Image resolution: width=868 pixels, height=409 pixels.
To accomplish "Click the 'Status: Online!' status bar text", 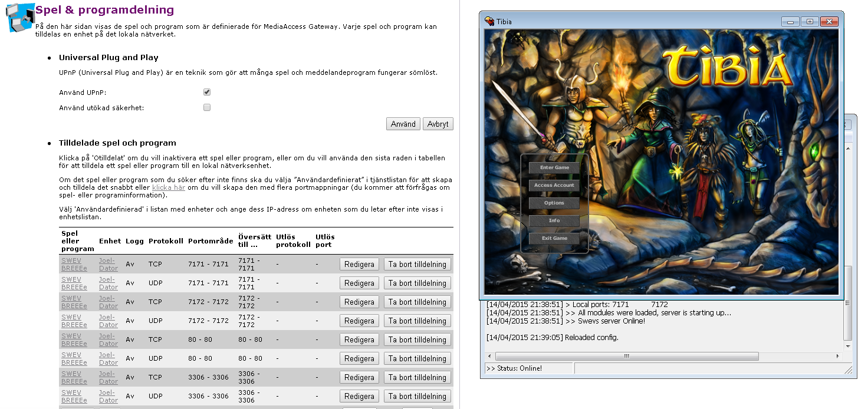I will click(514, 368).
